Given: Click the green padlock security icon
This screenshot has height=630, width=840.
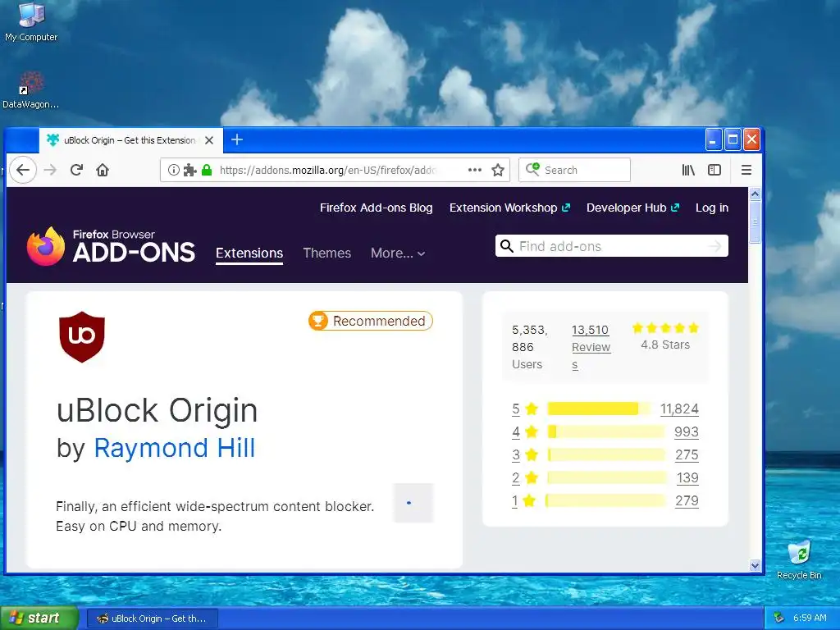Looking at the screenshot, I should tap(207, 170).
